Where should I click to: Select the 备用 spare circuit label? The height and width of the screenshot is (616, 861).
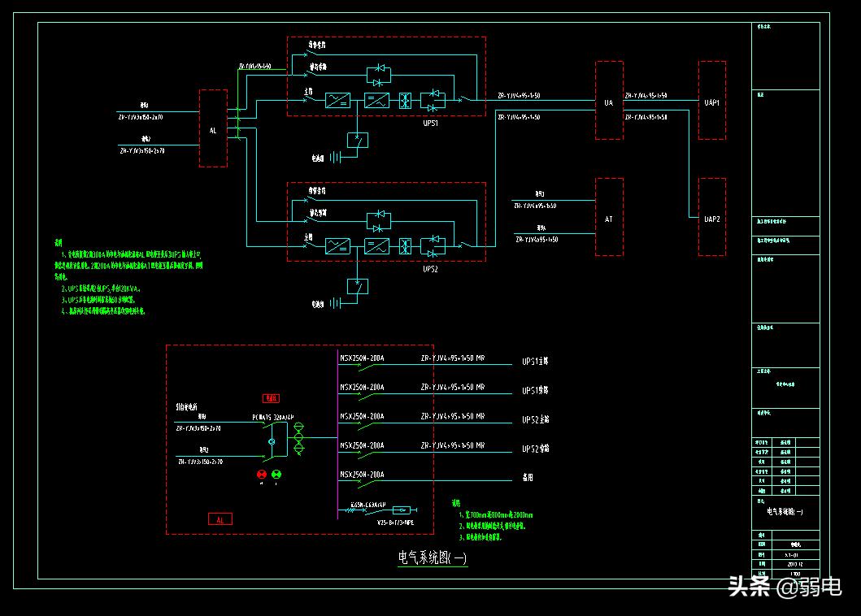(x=528, y=478)
